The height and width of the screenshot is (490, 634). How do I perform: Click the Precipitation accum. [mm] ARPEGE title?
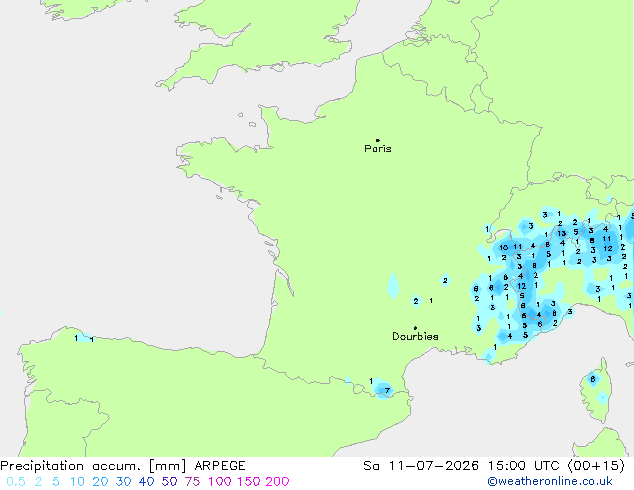click(x=123, y=466)
